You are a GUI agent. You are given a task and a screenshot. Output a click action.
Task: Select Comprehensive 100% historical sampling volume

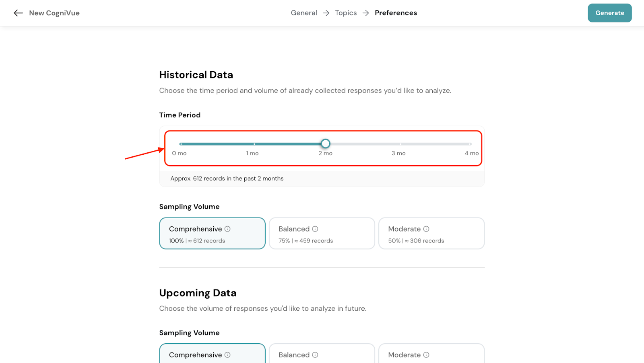[x=212, y=234]
